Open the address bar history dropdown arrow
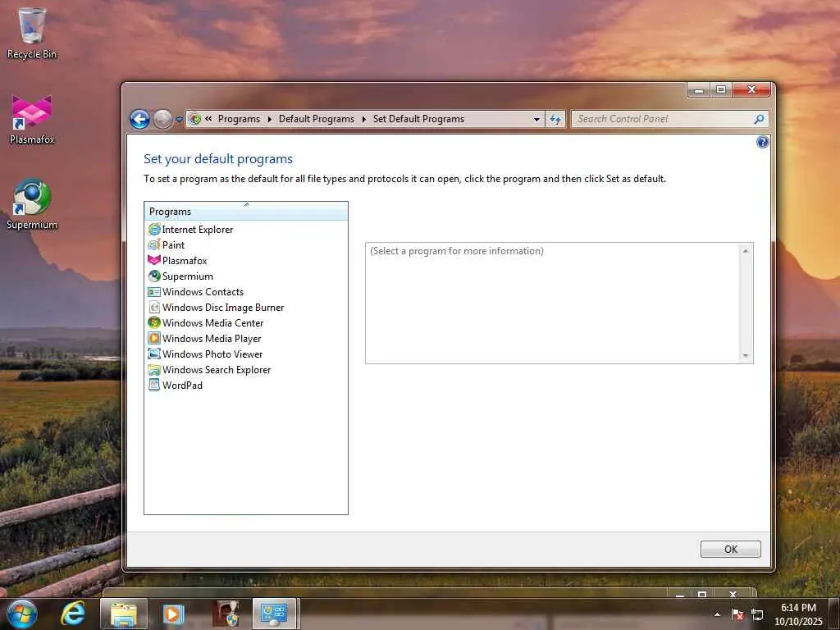This screenshot has height=630, width=840. tap(536, 119)
